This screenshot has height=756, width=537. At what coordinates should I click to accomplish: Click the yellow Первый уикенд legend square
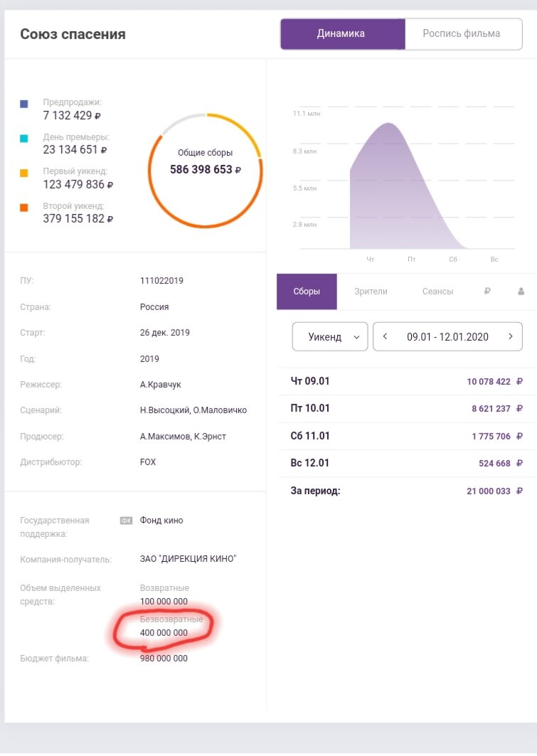click(x=23, y=173)
